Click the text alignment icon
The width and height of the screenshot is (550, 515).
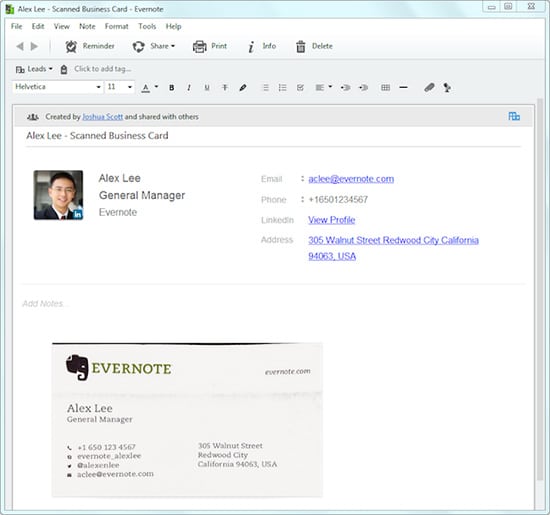click(x=320, y=88)
